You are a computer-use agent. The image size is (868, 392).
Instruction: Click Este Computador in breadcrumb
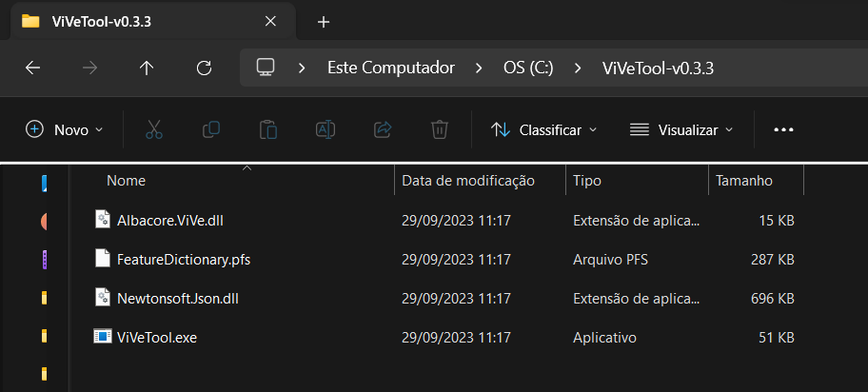(x=391, y=69)
